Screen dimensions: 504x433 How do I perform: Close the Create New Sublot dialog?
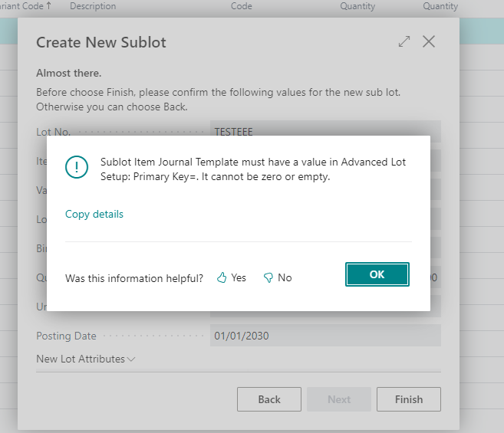(x=429, y=42)
